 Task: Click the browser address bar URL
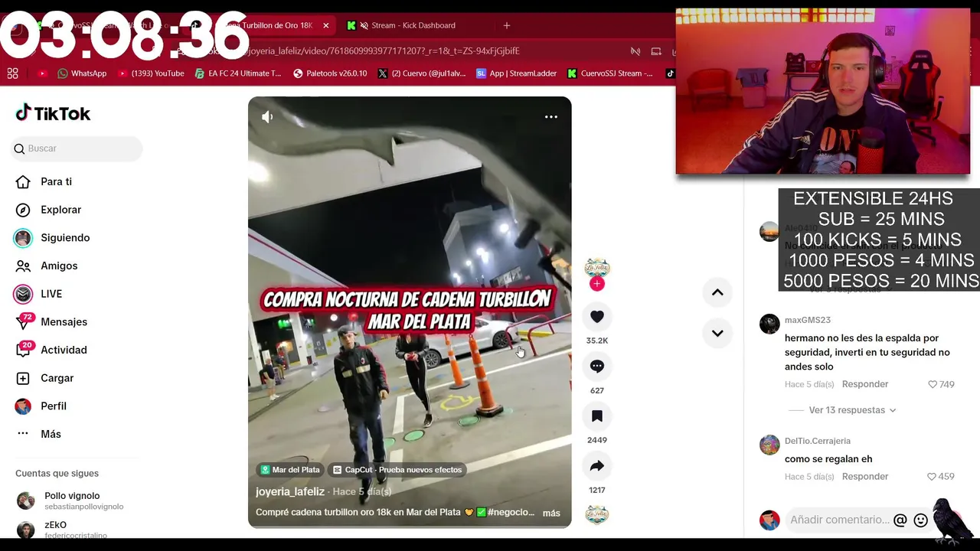coord(383,51)
